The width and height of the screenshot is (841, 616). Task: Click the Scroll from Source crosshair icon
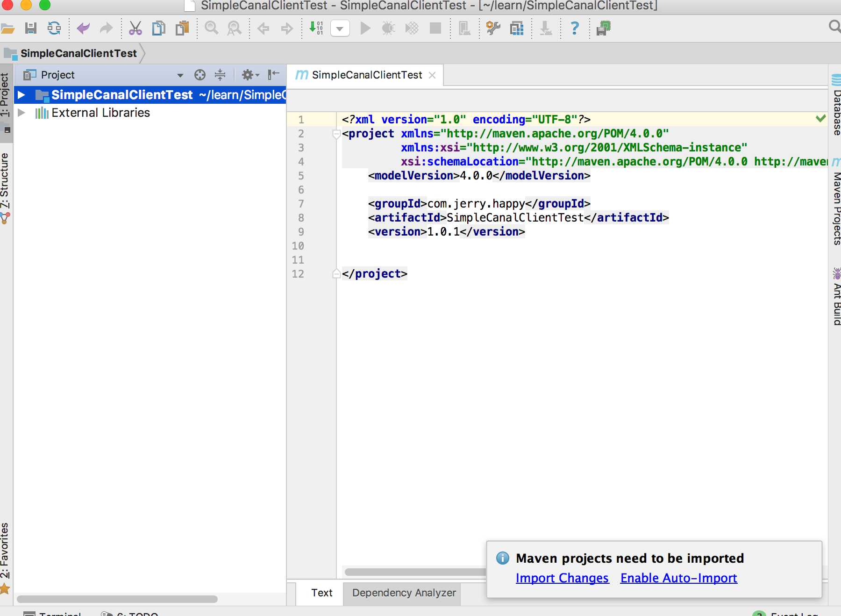[x=200, y=75]
